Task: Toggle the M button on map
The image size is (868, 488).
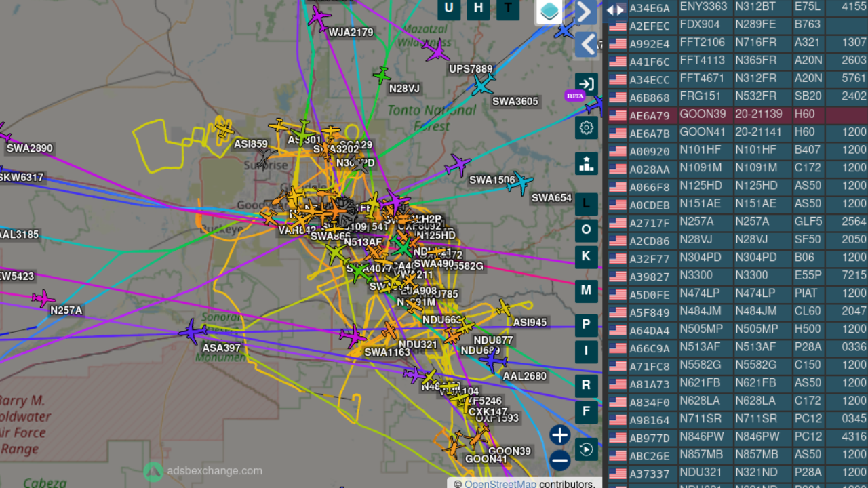Action: (587, 291)
